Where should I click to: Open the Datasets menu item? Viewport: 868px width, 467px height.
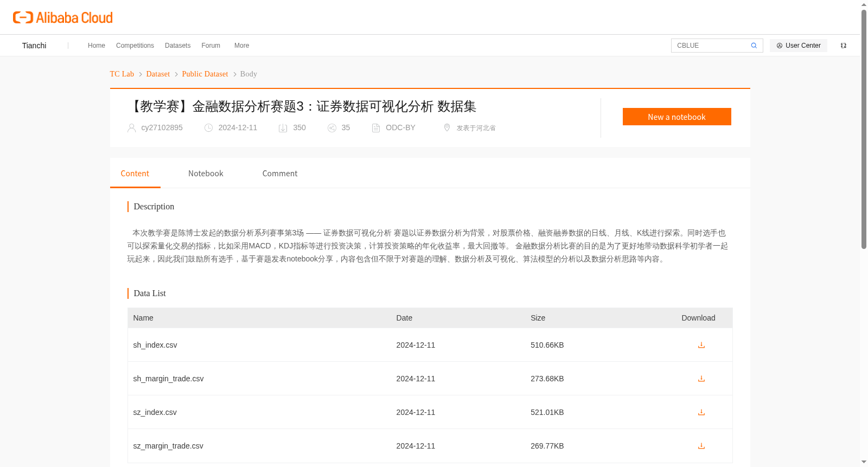(x=178, y=46)
